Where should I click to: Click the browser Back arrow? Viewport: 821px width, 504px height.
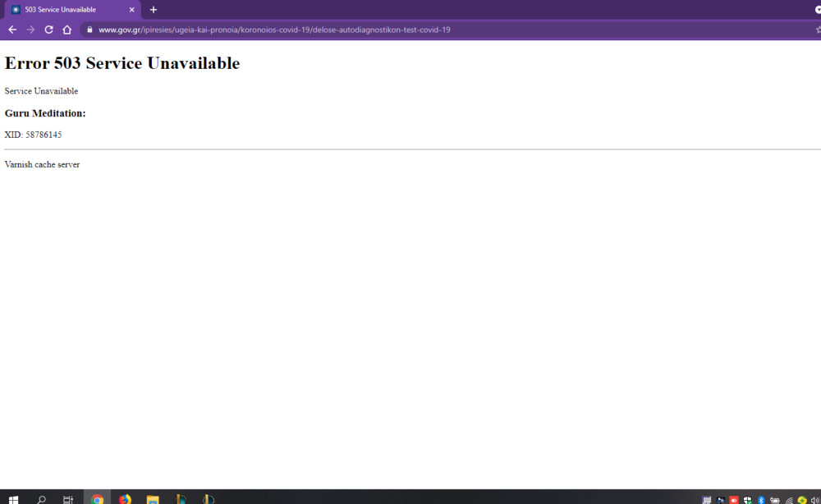[x=12, y=30]
